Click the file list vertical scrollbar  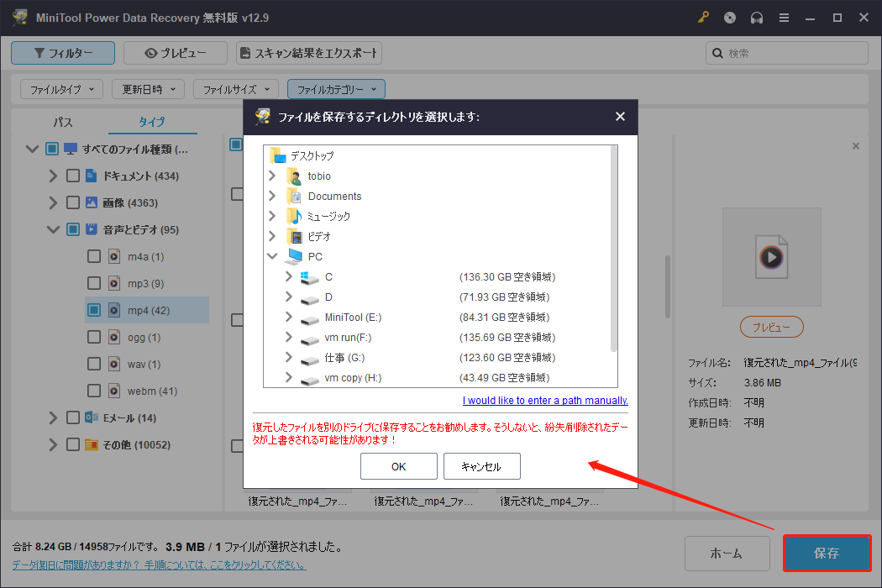(668, 287)
